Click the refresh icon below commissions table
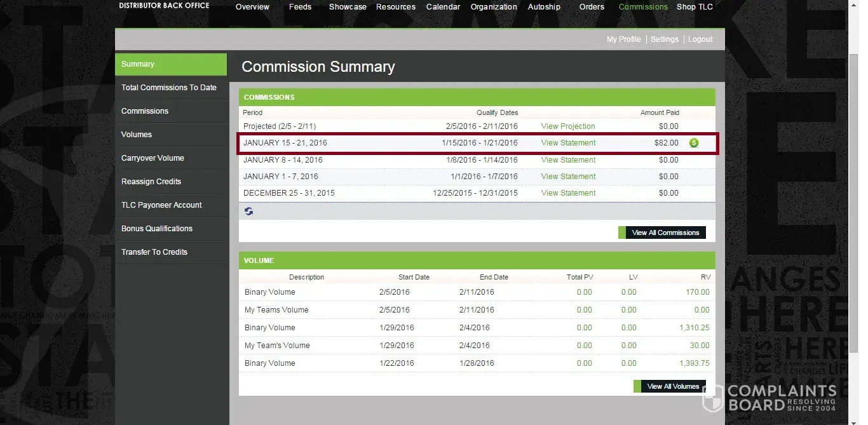This screenshot has width=868, height=425. (248, 212)
